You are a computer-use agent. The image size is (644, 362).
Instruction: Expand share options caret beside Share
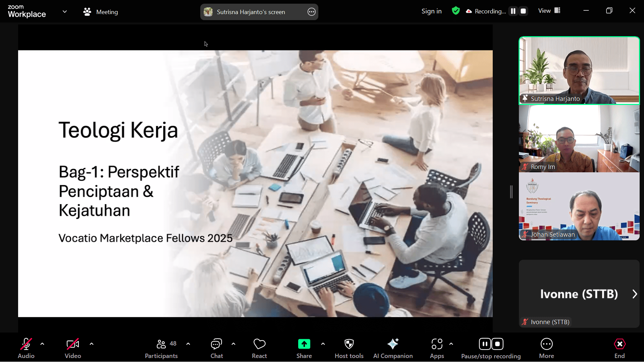[323, 344]
